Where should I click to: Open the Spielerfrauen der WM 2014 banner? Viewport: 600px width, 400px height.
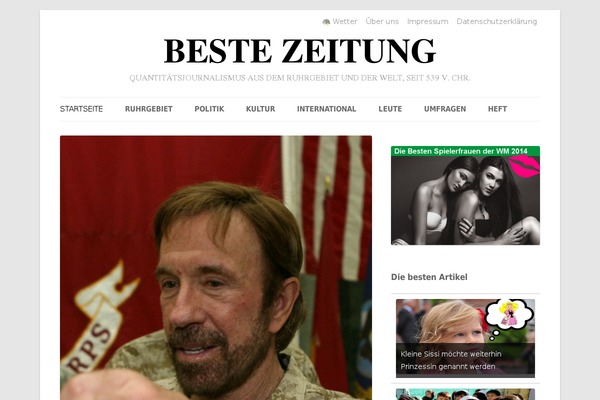click(x=465, y=195)
